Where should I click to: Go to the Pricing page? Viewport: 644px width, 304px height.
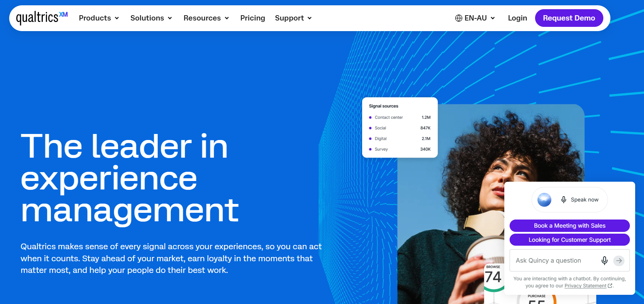(253, 18)
